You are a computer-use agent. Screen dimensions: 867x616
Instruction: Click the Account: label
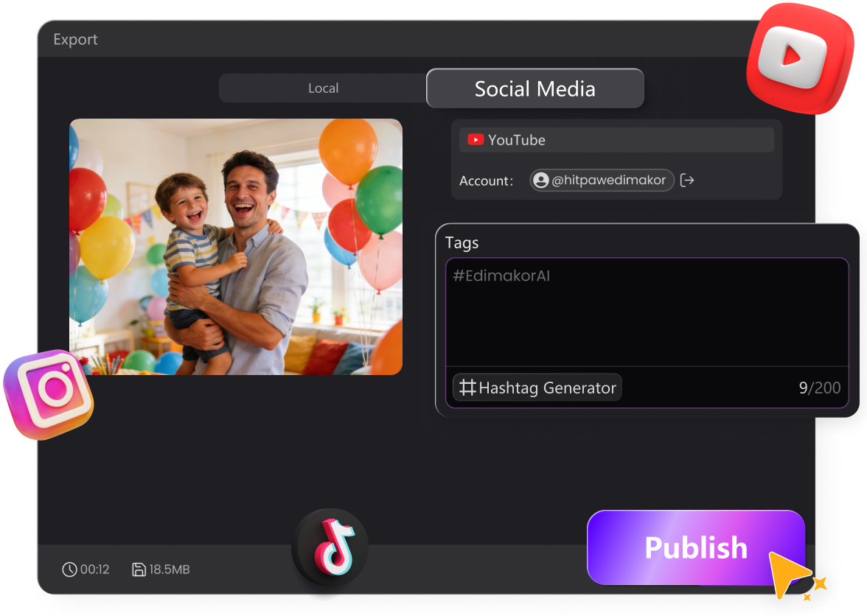[486, 181]
